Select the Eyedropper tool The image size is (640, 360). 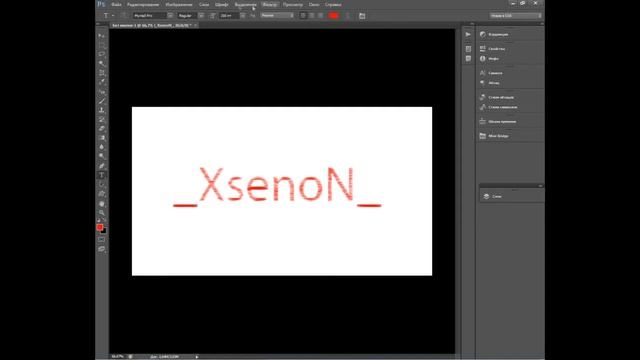(x=101, y=82)
